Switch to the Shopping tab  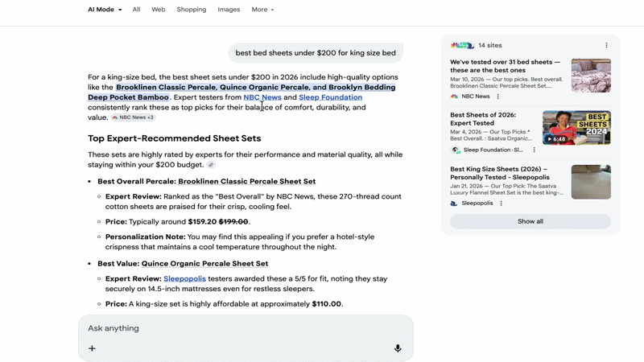click(x=192, y=10)
